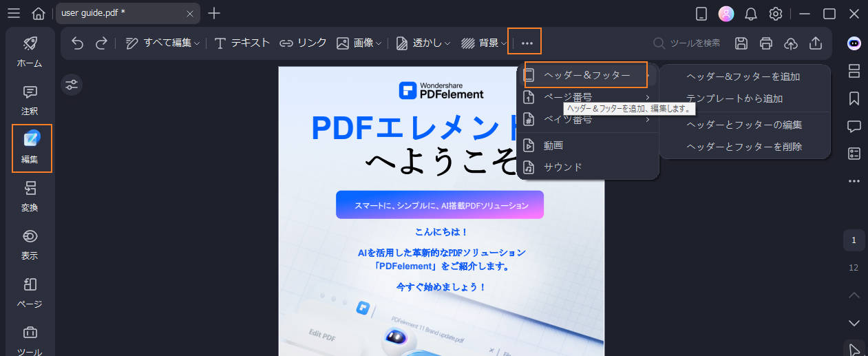Open the 画像 image dropdown
Viewport: 868px width, 356px height.
(359, 43)
